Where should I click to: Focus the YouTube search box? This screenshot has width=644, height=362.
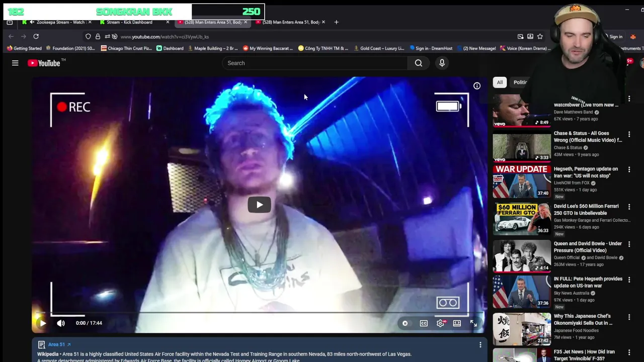315,63
